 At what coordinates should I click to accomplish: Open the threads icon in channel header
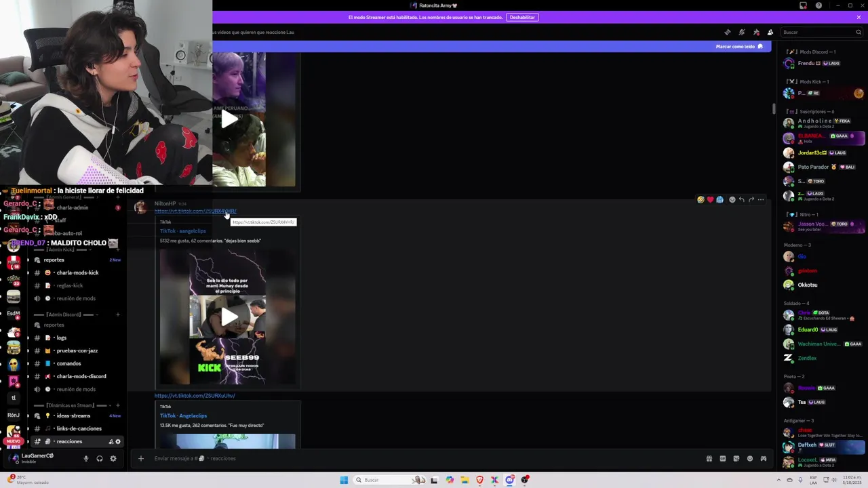click(x=728, y=32)
